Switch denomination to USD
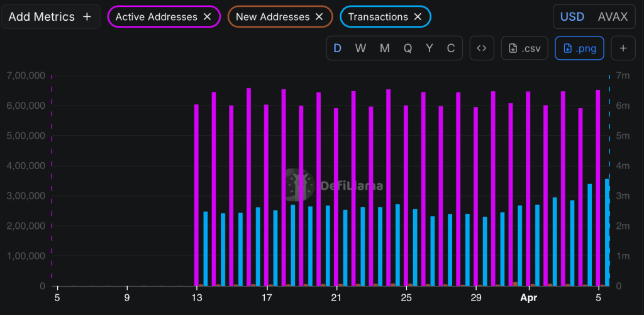The width and height of the screenshot is (644, 315). [572, 17]
